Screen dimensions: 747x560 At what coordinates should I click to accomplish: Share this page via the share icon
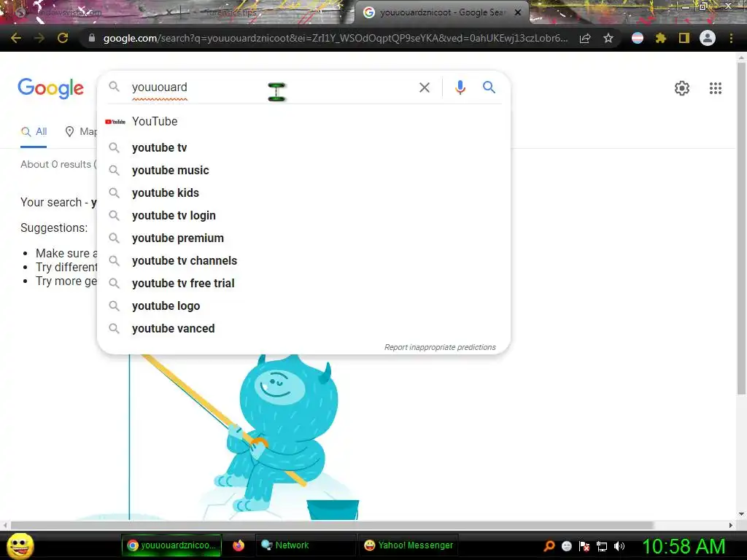pos(585,39)
